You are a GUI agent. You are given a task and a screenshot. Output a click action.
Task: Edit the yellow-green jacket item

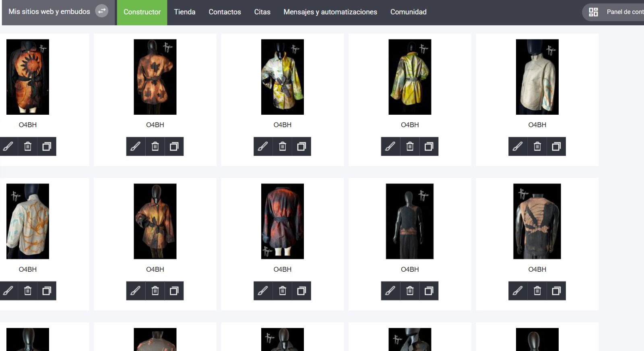tap(390, 147)
